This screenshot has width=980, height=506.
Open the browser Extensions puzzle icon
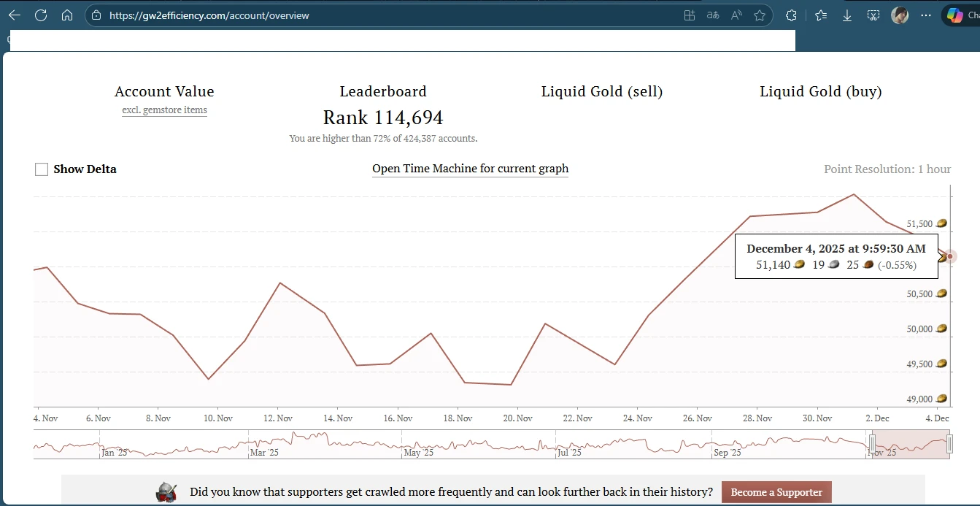coord(791,15)
